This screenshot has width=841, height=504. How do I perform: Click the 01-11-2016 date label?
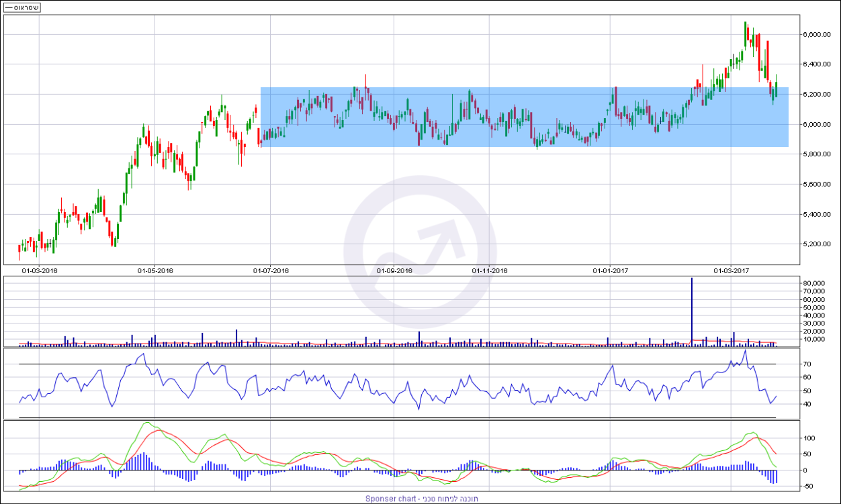(x=490, y=271)
